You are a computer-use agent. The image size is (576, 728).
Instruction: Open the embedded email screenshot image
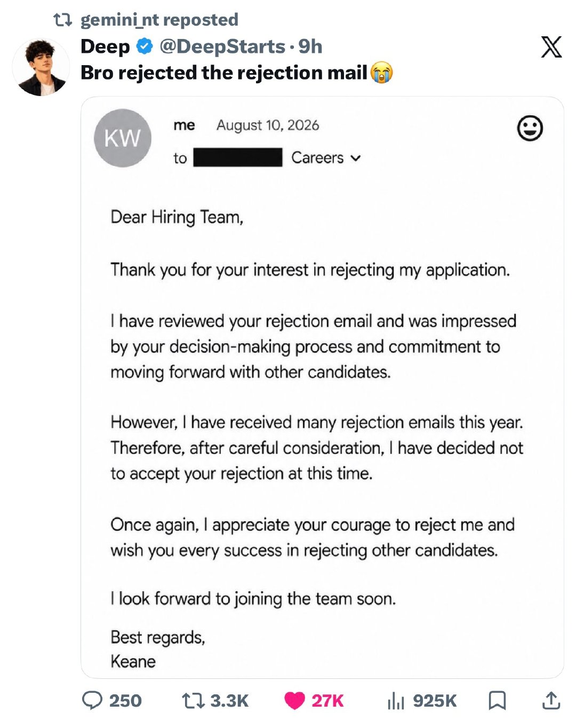[322, 387]
